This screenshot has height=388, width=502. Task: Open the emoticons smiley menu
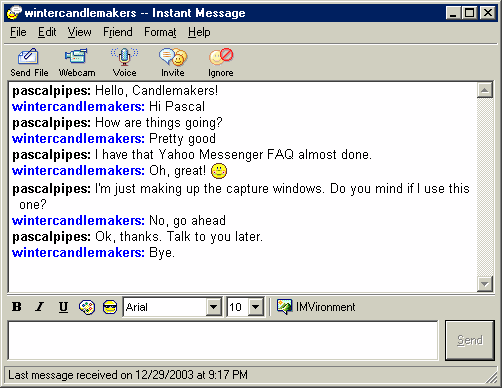tap(110, 307)
